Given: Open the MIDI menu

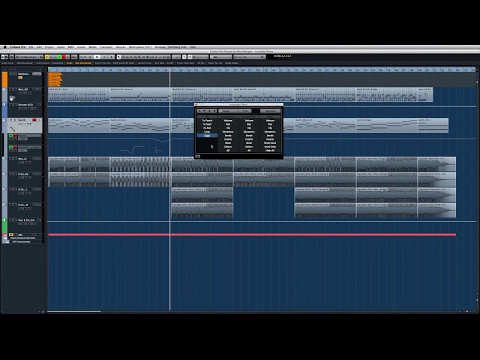Looking at the screenshot, I should [x=71, y=47].
